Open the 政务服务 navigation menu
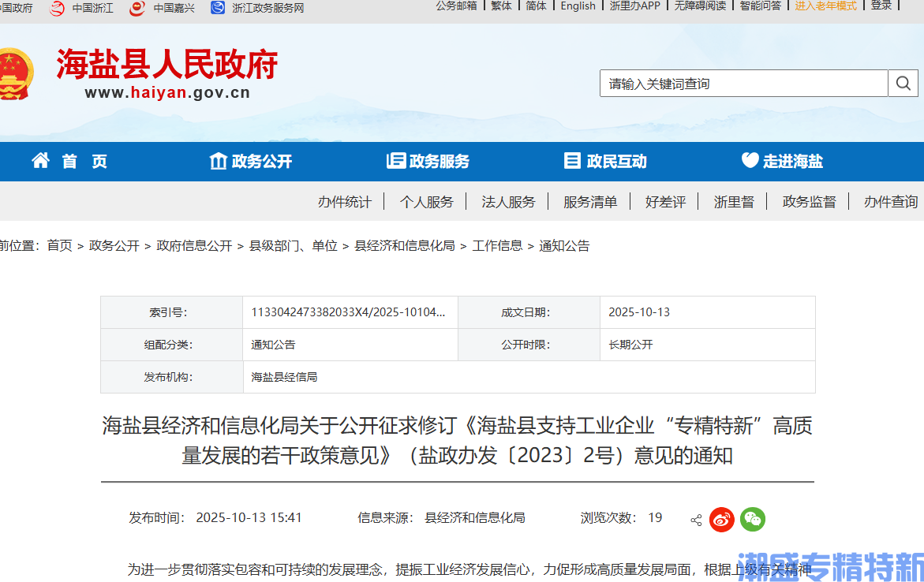The width and height of the screenshot is (924, 582). (428, 161)
